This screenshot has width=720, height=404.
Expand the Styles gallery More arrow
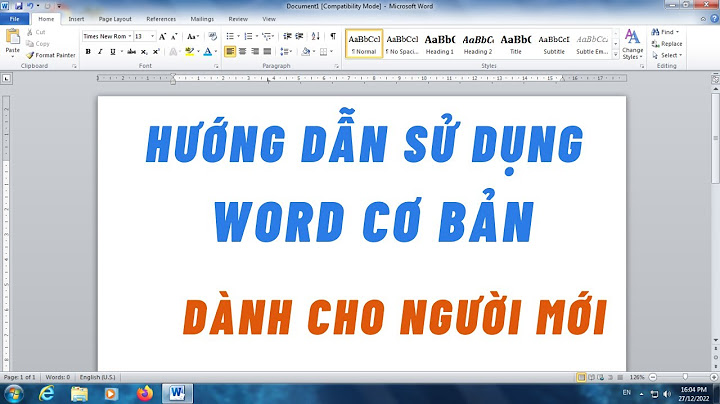[x=616, y=55]
